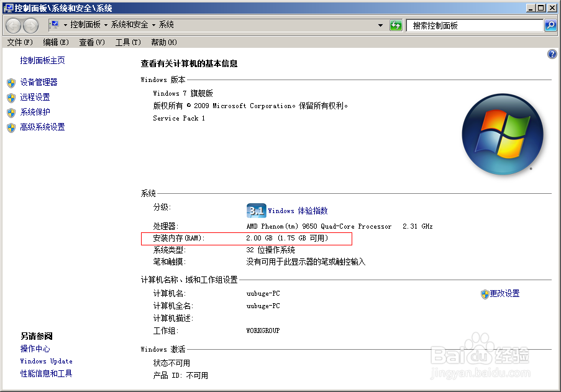Open 系统保护 link
Screen dimensions: 561x392
pyautogui.click(x=35, y=112)
